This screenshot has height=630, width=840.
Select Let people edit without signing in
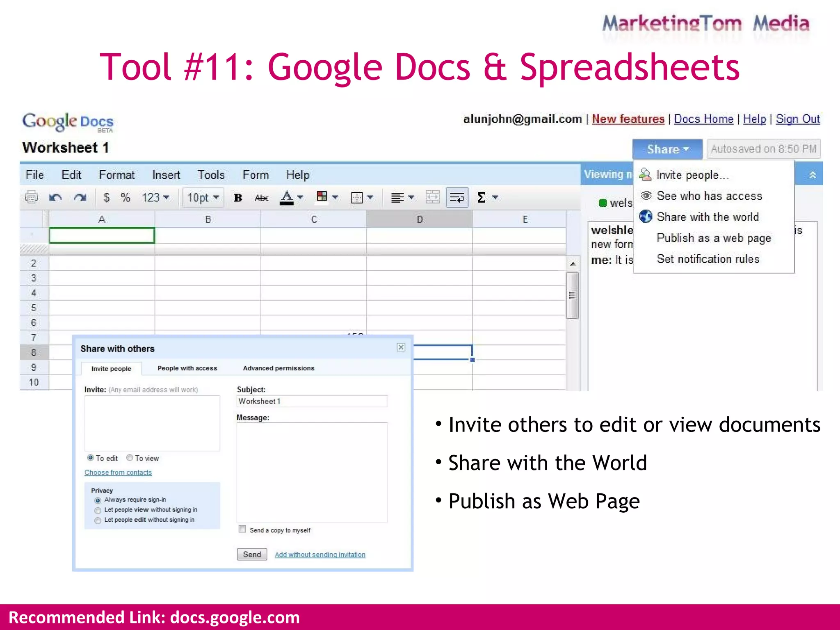(x=98, y=521)
